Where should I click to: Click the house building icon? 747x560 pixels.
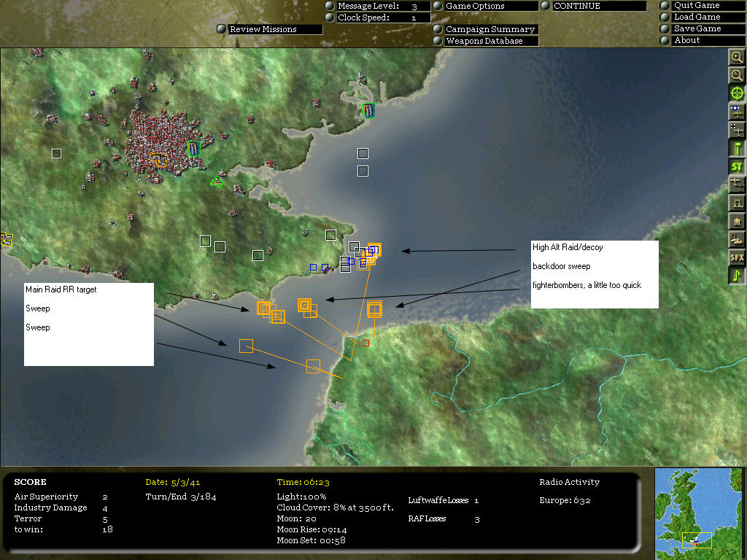[737, 221]
